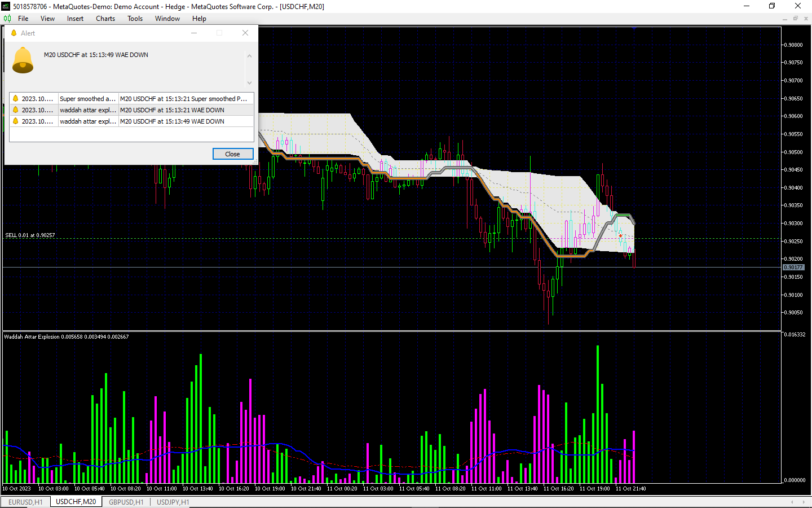Click the 0.016332 indicator scale value

pos(795,335)
